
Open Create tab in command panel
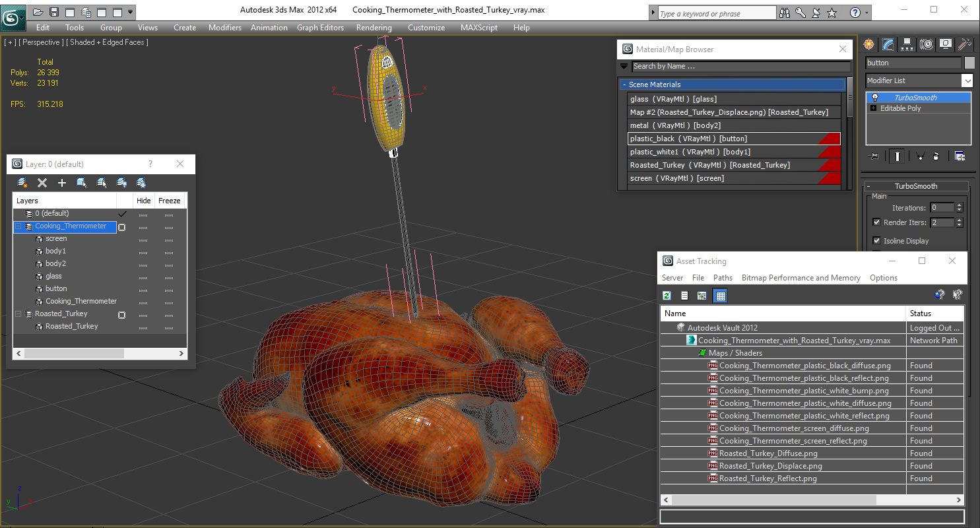tap(869, 44)
